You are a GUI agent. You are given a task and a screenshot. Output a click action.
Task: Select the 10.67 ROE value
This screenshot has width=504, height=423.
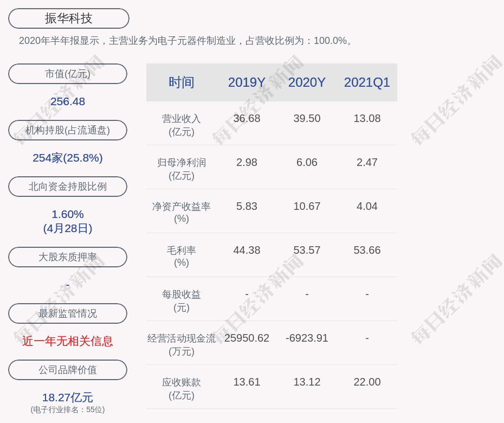(307, 206)
